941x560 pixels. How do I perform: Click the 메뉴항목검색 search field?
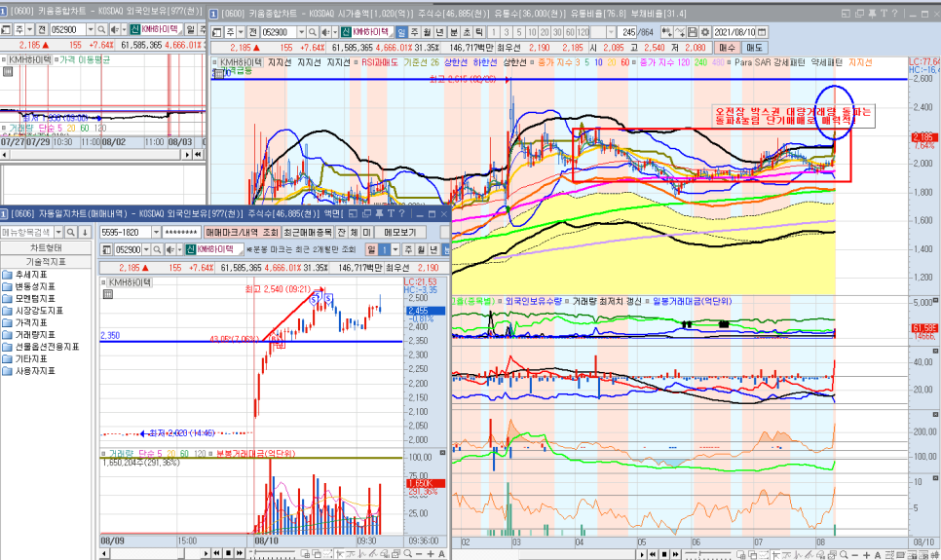[27, 233]
